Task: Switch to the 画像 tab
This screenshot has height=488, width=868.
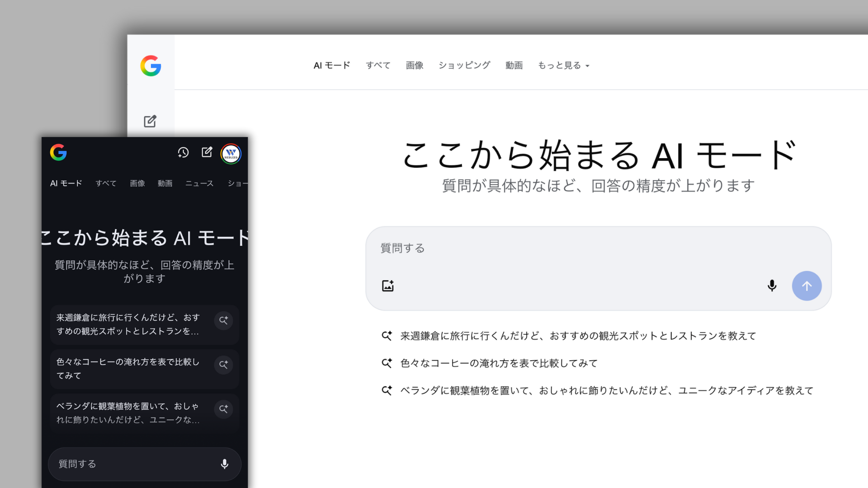Action: tap(415, 66)
